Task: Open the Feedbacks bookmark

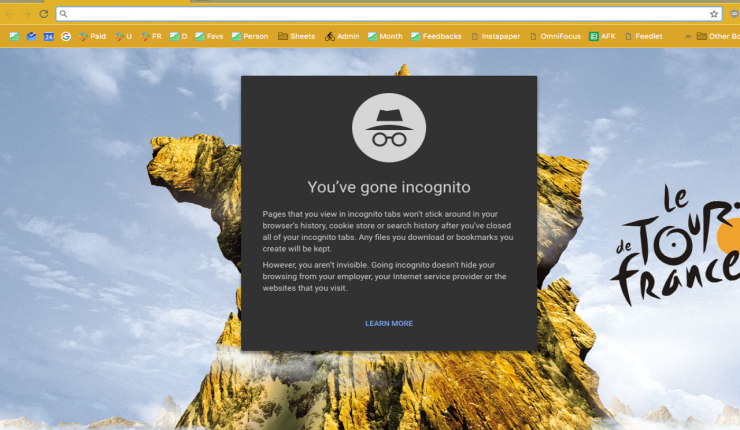Action: [435, 36]
